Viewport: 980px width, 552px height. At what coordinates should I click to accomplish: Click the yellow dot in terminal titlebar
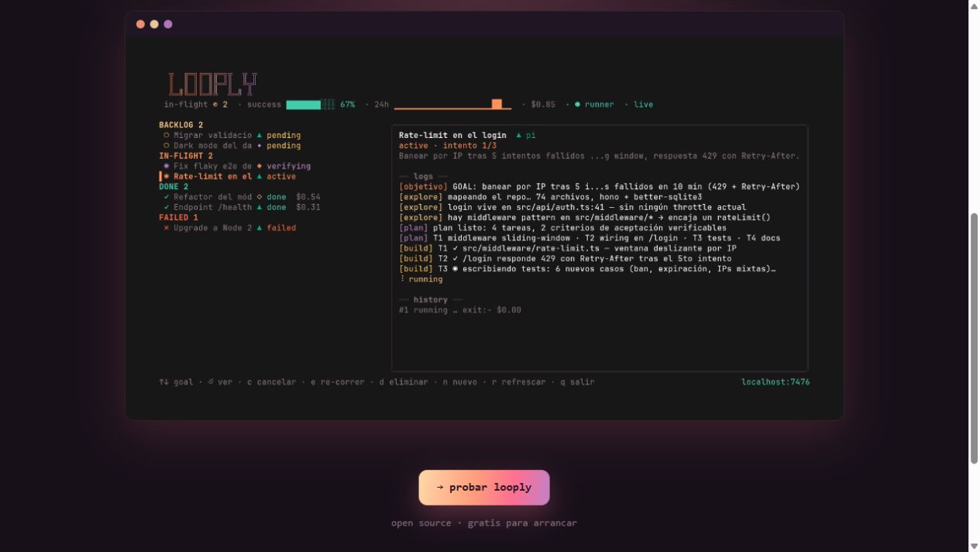point(154,24)
